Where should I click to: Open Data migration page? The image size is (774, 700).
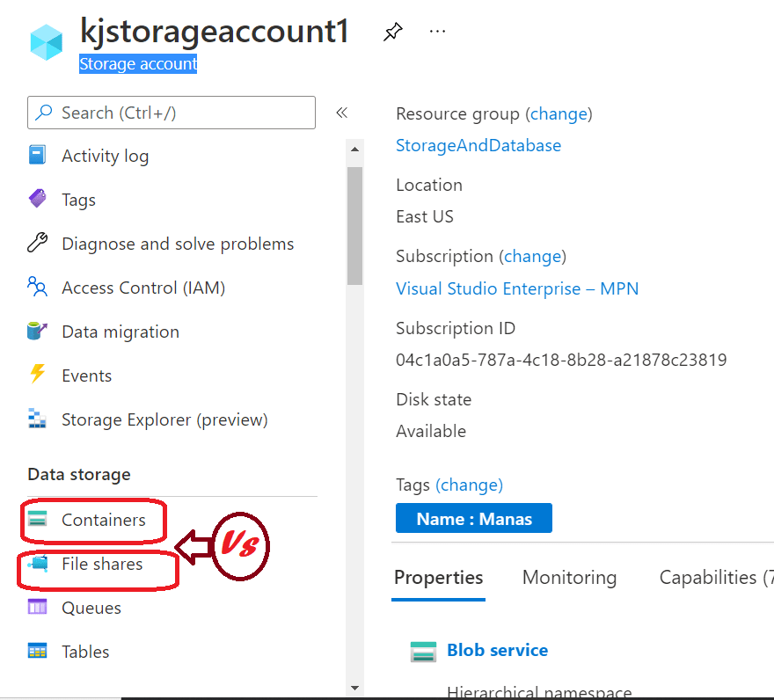tap(120, 332)
